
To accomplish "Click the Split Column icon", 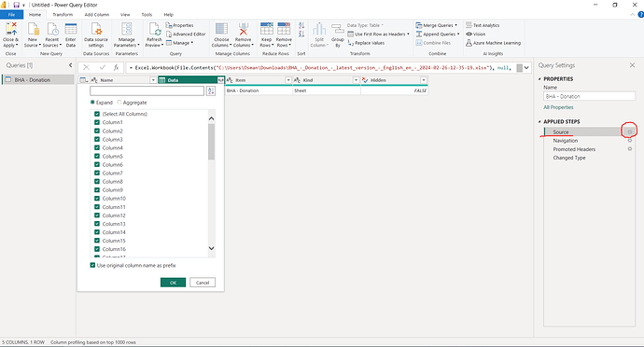I will (319, 30).
